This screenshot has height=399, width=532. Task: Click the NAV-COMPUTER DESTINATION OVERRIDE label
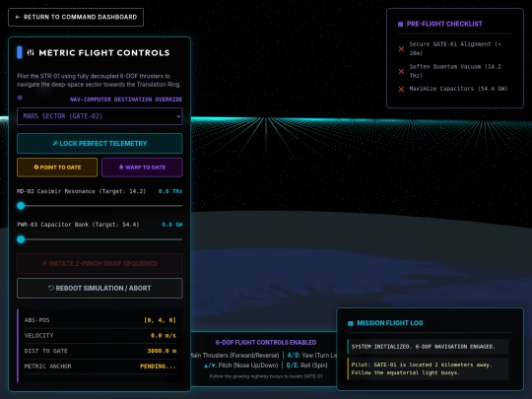(x=126, y=100)
